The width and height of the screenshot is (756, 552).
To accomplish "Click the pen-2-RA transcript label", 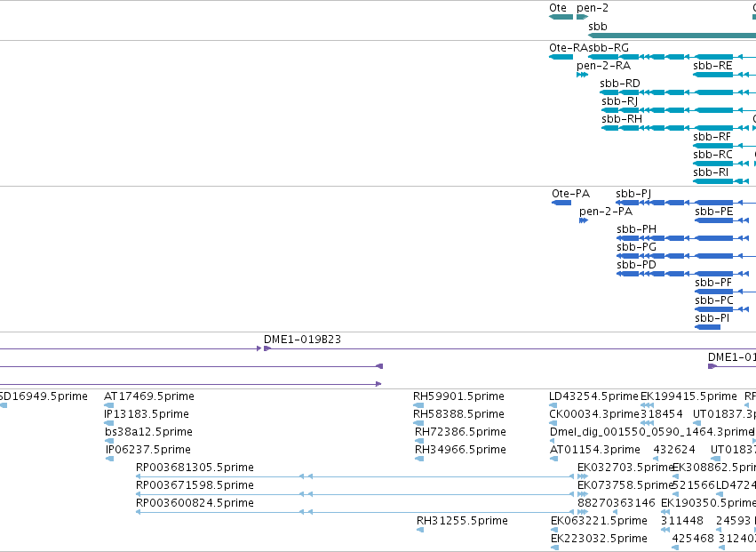I will (x=603, y=66).
